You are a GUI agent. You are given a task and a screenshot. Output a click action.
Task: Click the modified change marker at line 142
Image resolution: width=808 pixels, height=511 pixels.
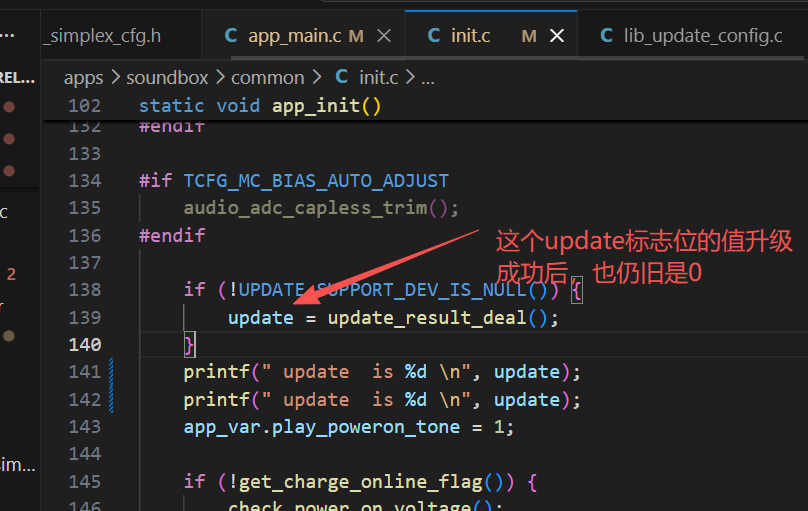pyautogui.click(x=111, y=400)
